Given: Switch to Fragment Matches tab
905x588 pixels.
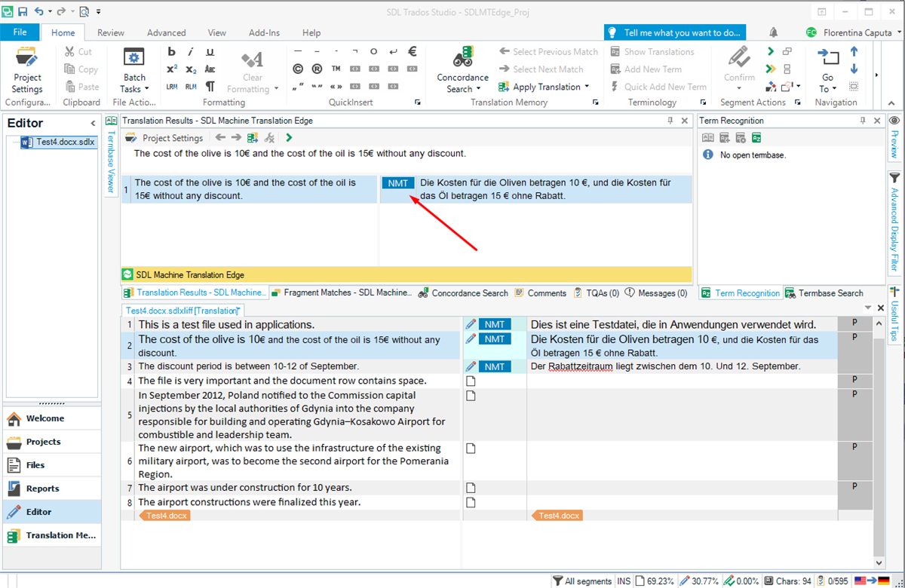Looking at the screenshot, I should pyautogui.click(x=342, y=292).
